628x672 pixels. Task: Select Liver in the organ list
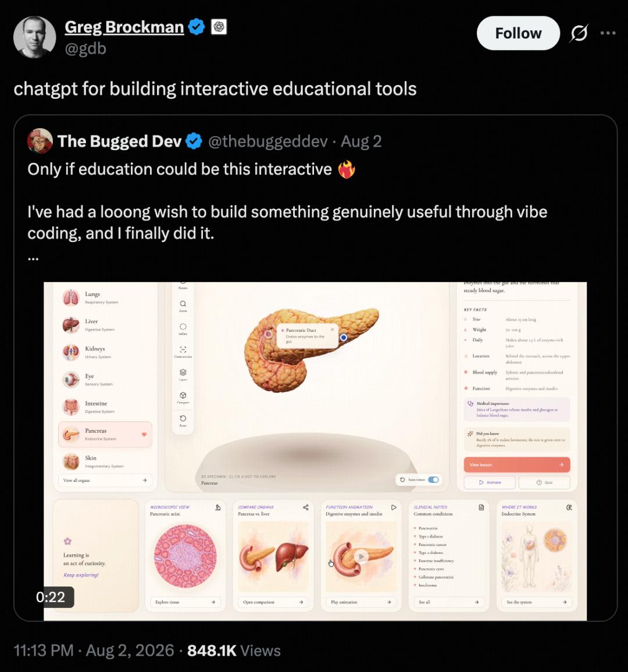point(105,325)
